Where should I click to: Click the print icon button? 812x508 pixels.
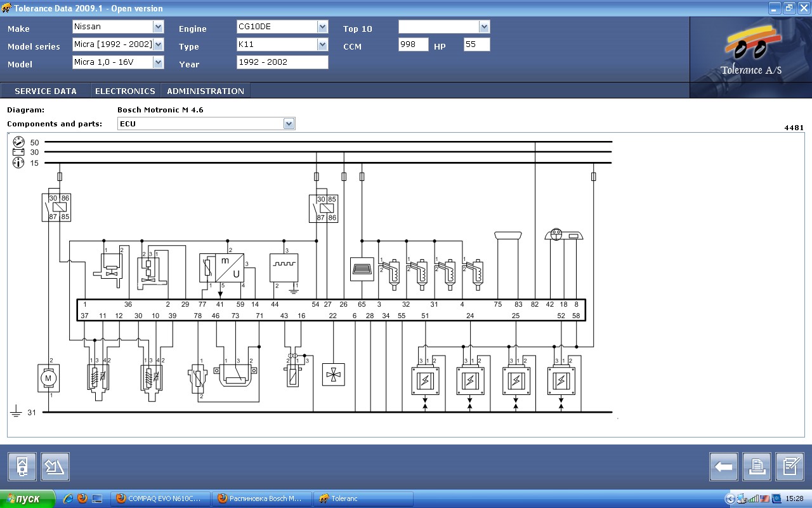[757, 467]
